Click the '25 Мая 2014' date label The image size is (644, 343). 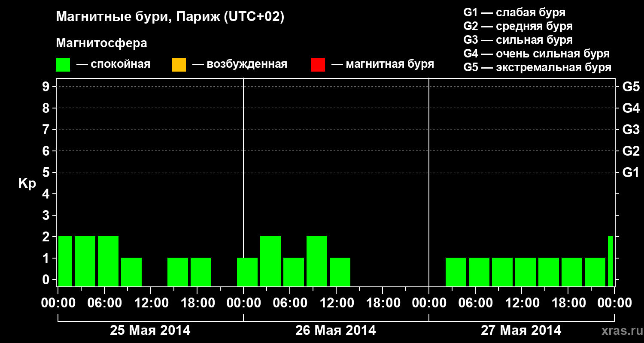point(150,330)
